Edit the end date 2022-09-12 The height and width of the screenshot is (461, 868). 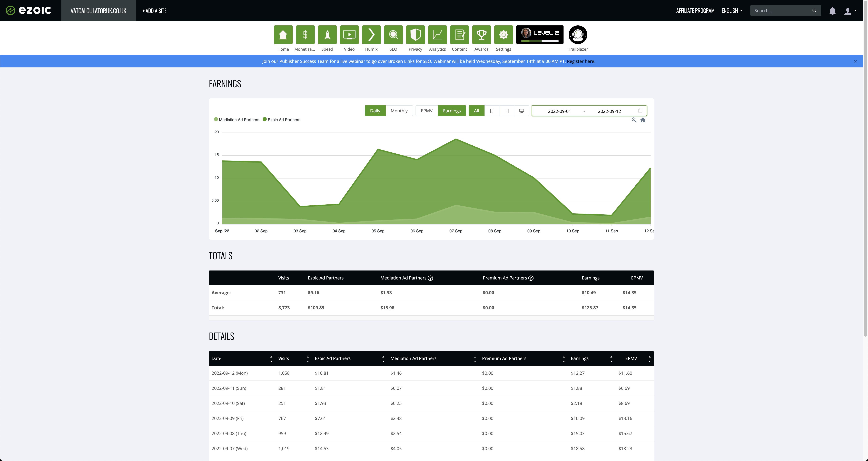pyautogui.click(x=609, y=111)
